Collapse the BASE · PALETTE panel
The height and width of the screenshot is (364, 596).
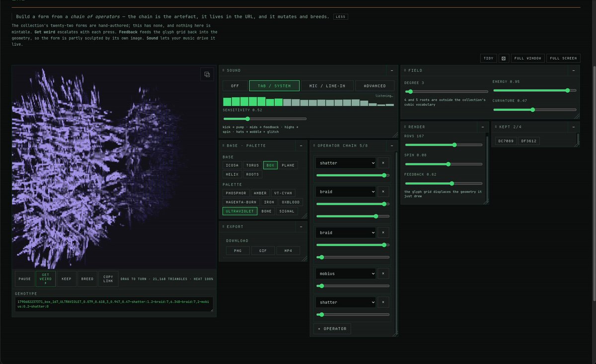(x=301, y=146)
